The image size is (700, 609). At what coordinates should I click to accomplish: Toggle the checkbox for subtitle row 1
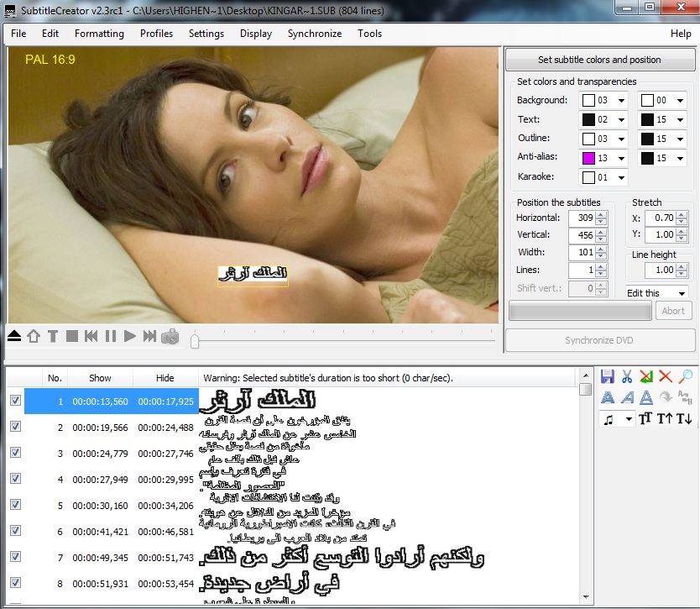point(15,402)
